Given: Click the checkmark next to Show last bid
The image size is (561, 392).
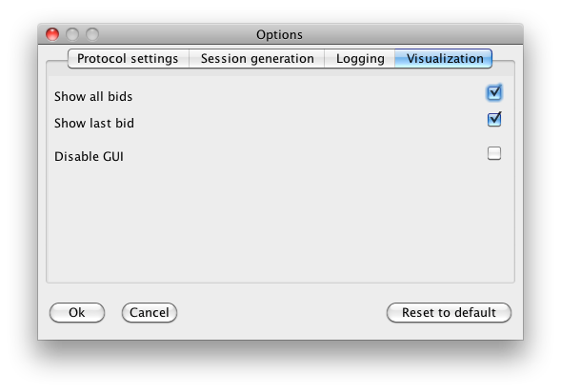Looking at the screenshot, I should pyautogui.click(x=494, y=119).
